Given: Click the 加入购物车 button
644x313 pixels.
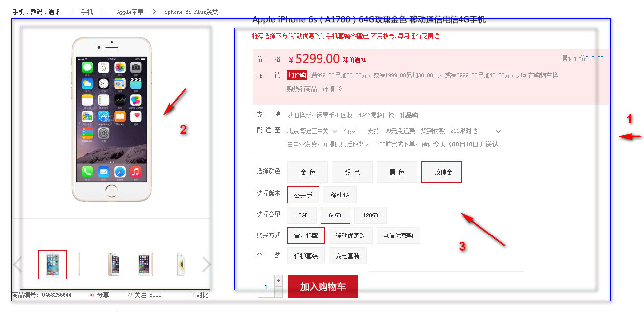Looking at the screenshot, I should [x=323, y=286].
